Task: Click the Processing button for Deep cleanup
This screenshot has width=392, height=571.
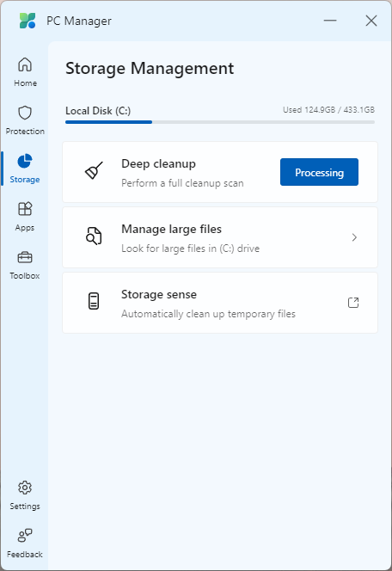Action: pos(319,172)
